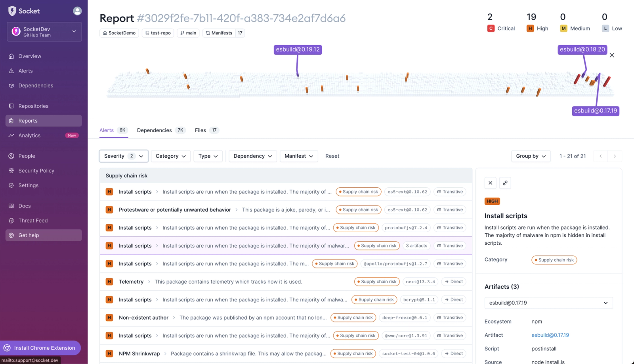The height and width of the screenshot is (364, 634).
Task: Click the Threat Feed sidebar icon
Action: (x=11, y=221)
